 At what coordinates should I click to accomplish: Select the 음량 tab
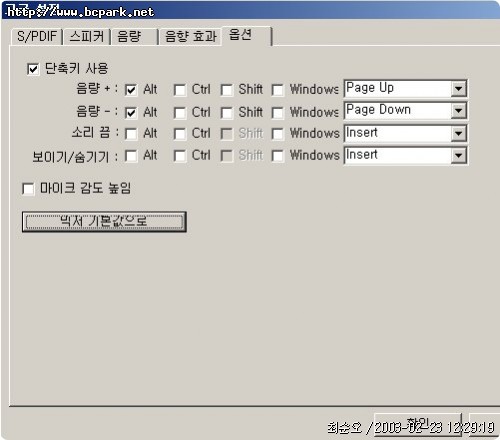pyautogui.click(x=134, y=36)
